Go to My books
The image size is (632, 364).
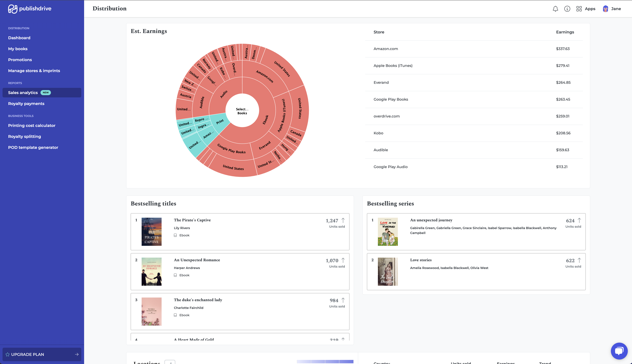(18, 49)
